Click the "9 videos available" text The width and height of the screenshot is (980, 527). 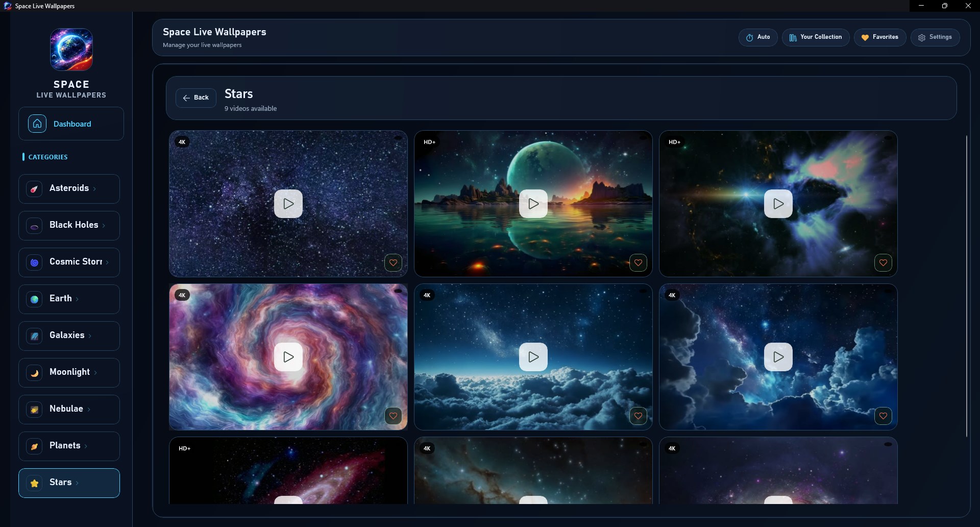coord(251,109)
